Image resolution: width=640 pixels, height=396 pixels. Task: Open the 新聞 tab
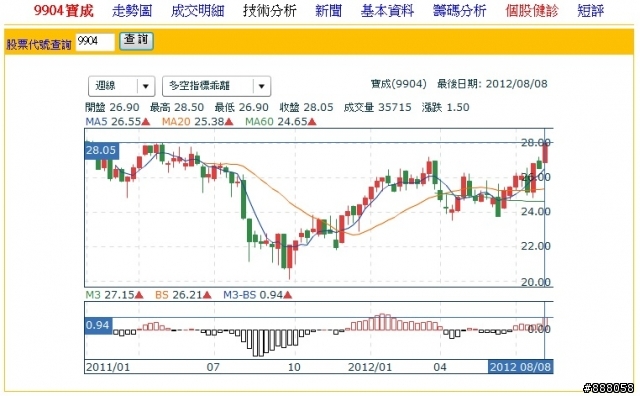329,11
